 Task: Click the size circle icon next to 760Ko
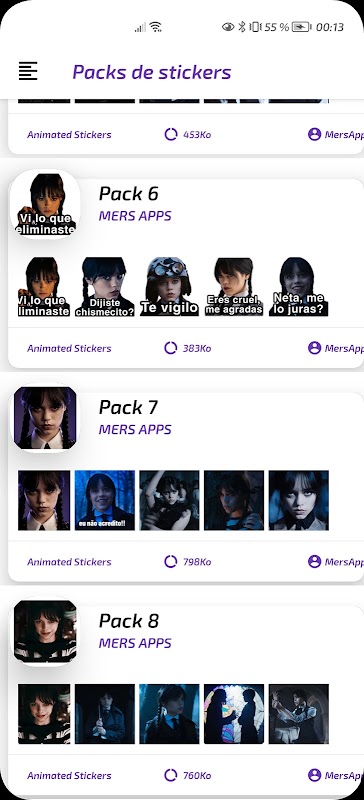[x=171, y=776]
